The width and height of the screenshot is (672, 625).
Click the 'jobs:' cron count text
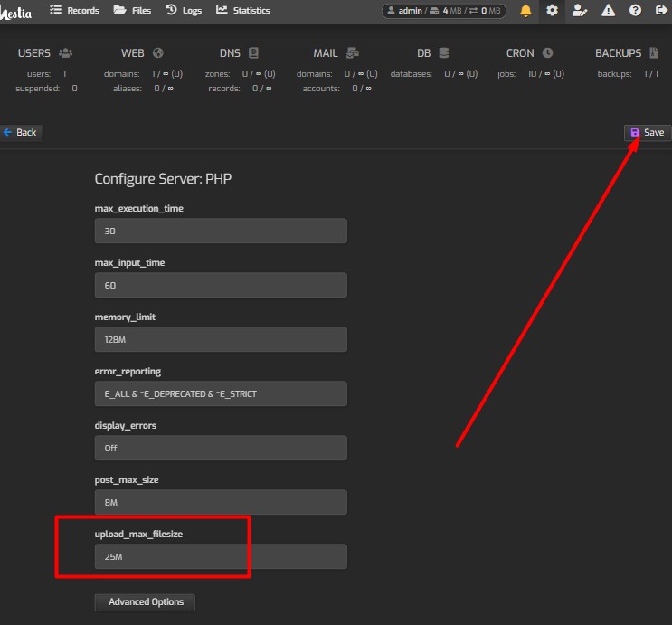point(531,74)
